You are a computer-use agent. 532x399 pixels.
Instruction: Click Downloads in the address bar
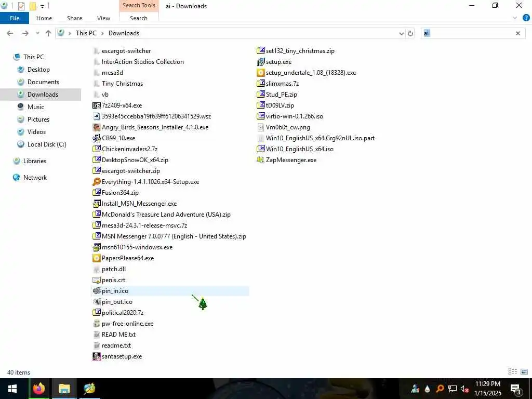click(124, 33)
